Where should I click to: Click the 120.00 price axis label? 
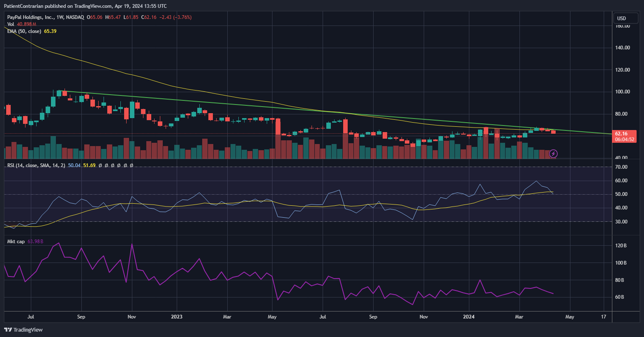622,70
